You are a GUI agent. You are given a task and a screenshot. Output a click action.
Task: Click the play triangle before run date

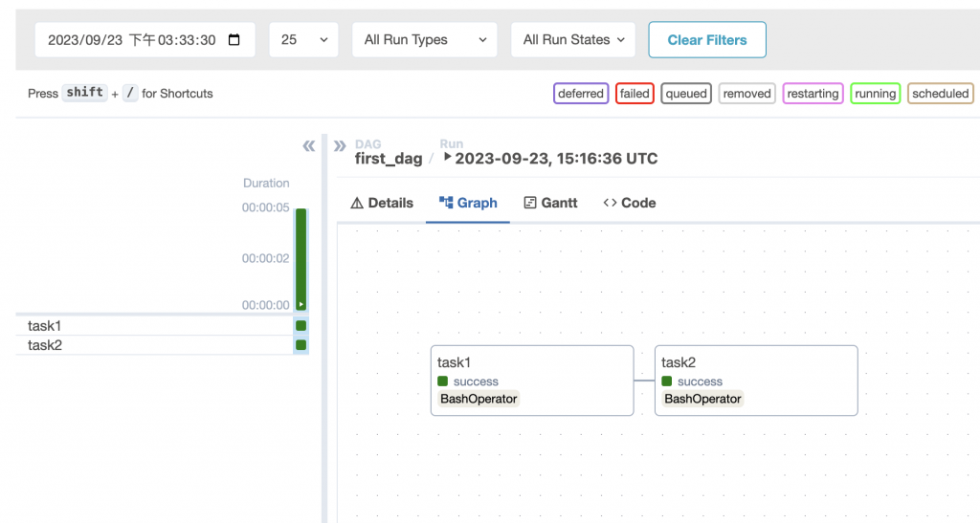[448, 157]
